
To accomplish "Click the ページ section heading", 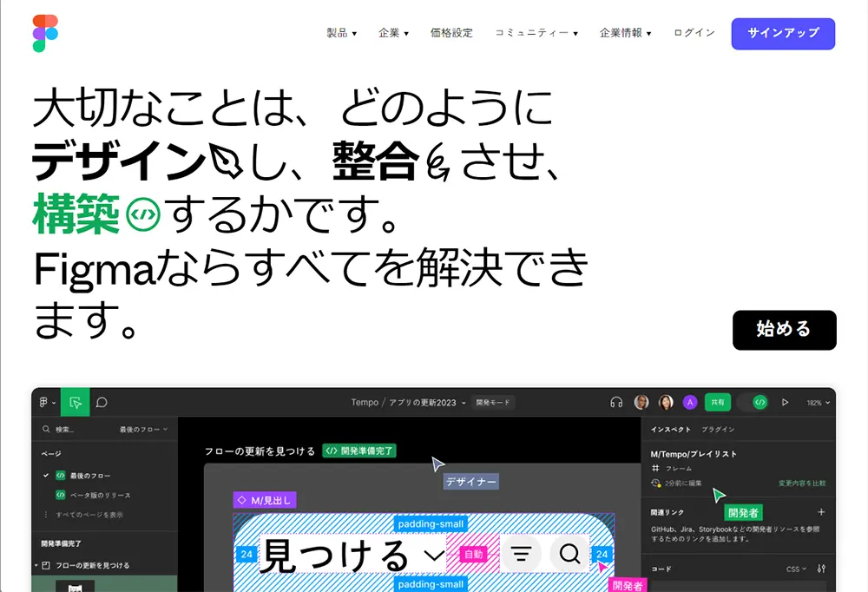I will [x=51, y=454].
